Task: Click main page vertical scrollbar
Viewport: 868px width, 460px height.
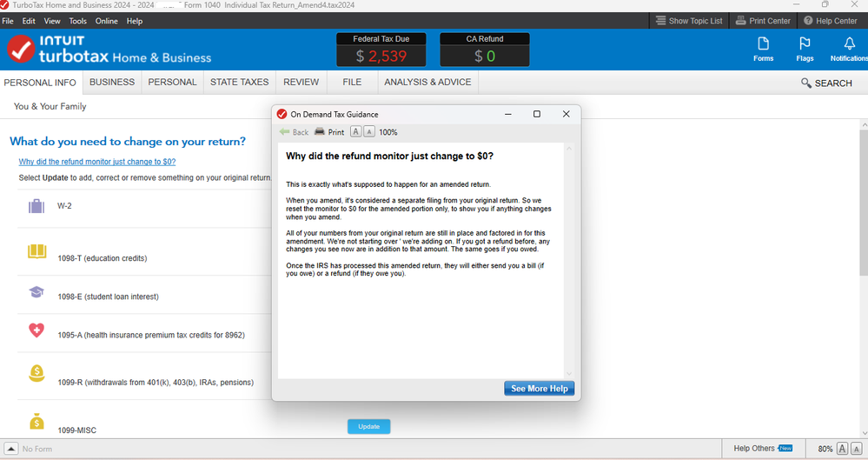Action: (x=864, y=203)
